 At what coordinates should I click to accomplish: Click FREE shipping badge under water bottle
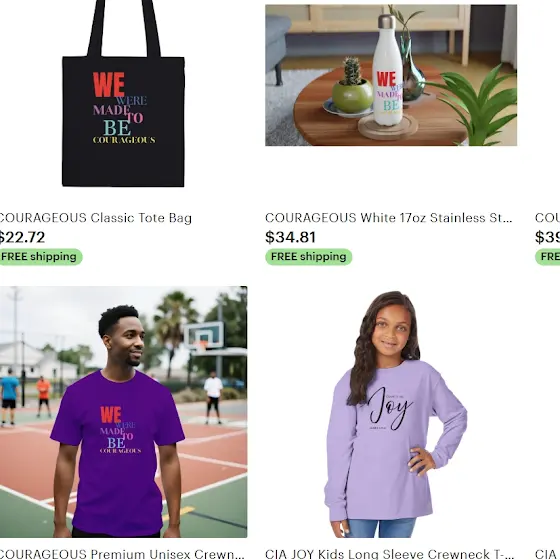[x=309, y=257]
